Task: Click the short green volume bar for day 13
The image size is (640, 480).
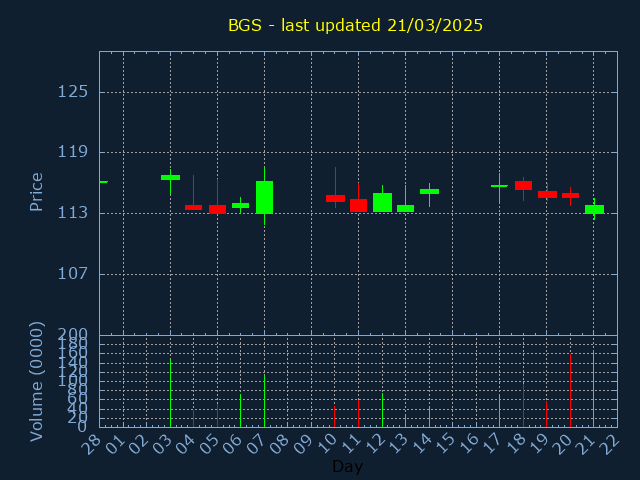Action: pos(405,421)
